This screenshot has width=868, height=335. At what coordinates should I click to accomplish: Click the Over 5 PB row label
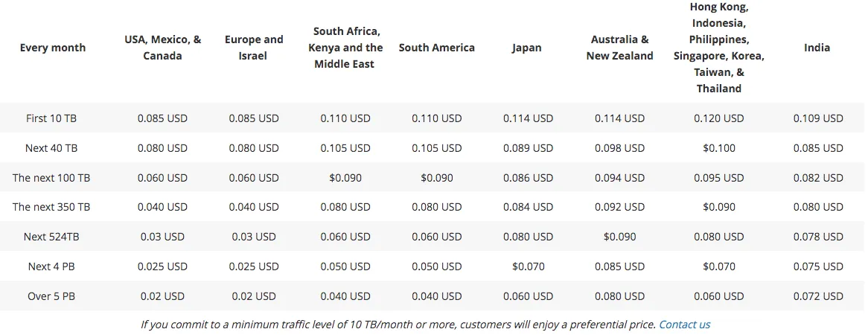tap(51, 296)
